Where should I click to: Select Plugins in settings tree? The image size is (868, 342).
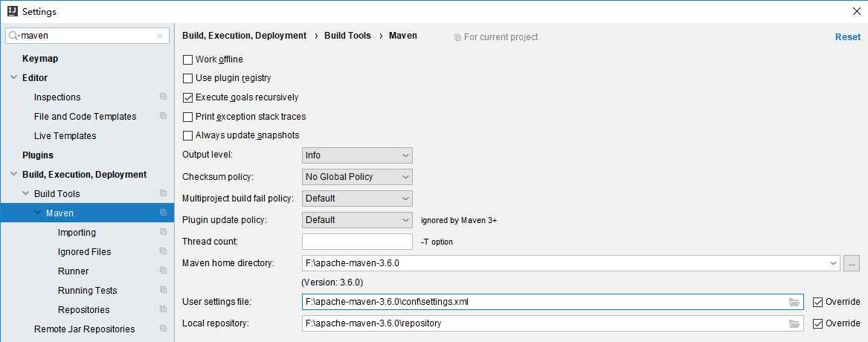(x=38, y=155)
